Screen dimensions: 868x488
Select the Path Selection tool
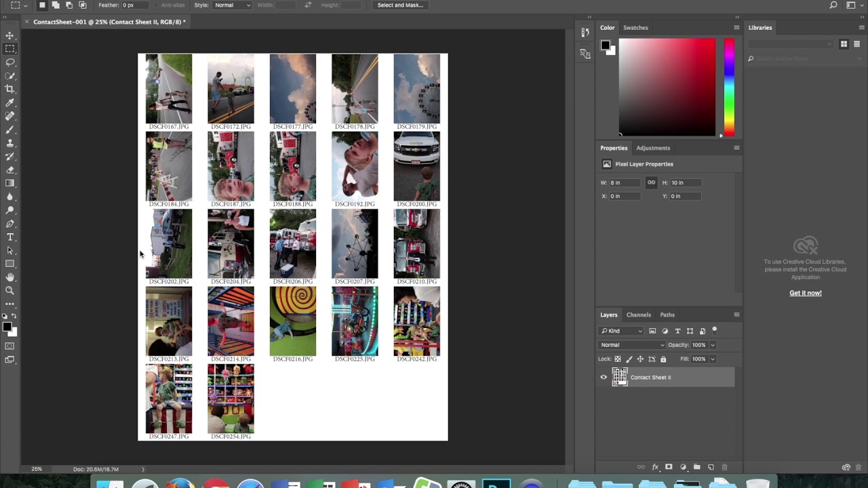click(x=9, y=250)
